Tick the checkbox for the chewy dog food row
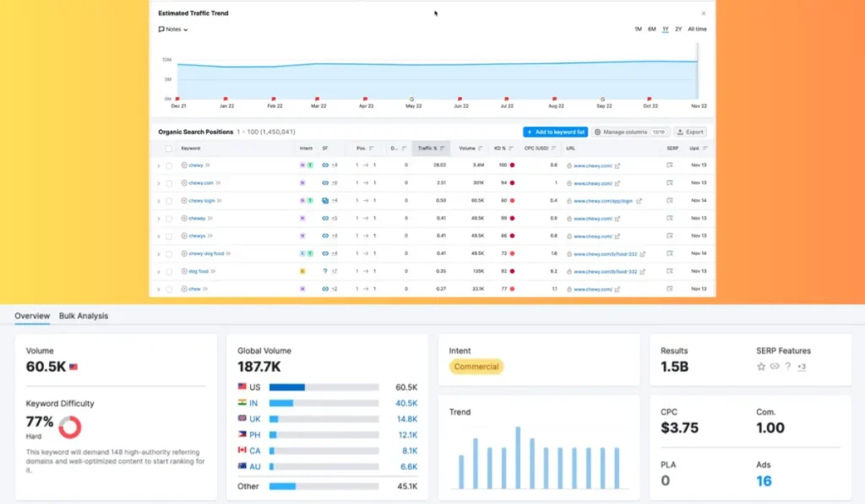 (169, 253)
